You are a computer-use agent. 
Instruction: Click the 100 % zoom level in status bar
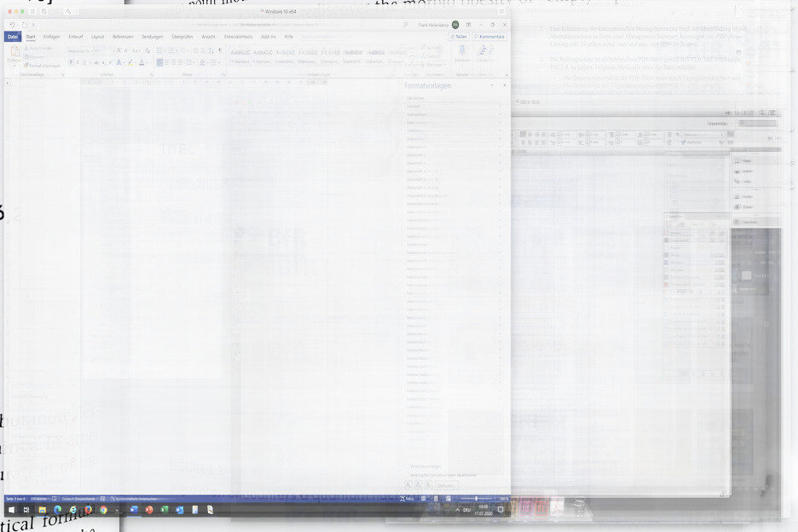504,499
